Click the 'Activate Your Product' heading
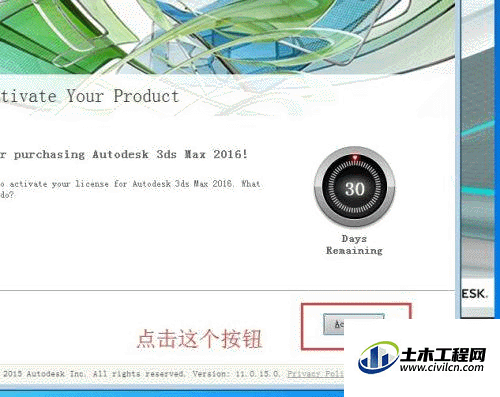Screen dimensions: 500x397 [x=90, y=96]
